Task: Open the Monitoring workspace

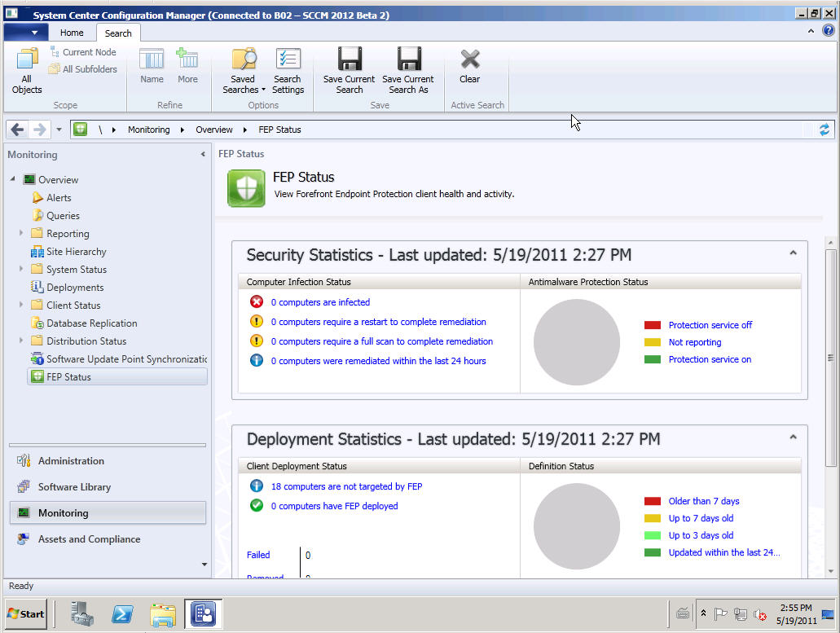Action: [x=108, y=513]
